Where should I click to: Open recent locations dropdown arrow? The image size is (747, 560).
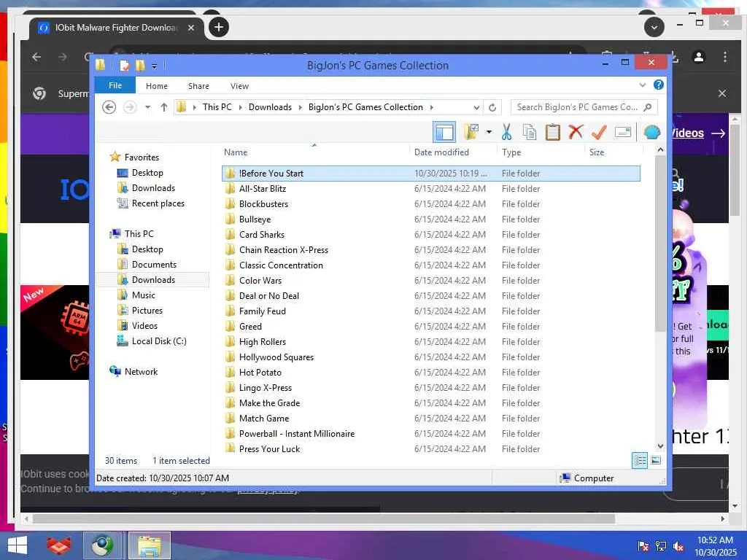148,107
